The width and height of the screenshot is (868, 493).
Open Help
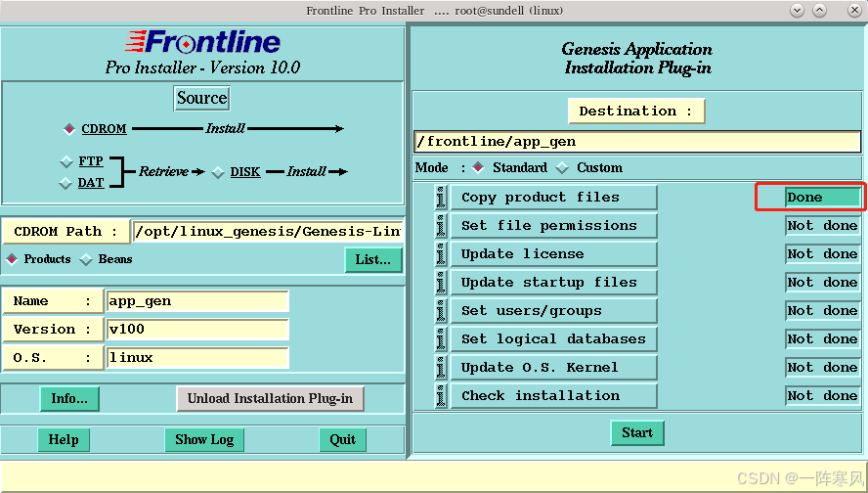64,440
